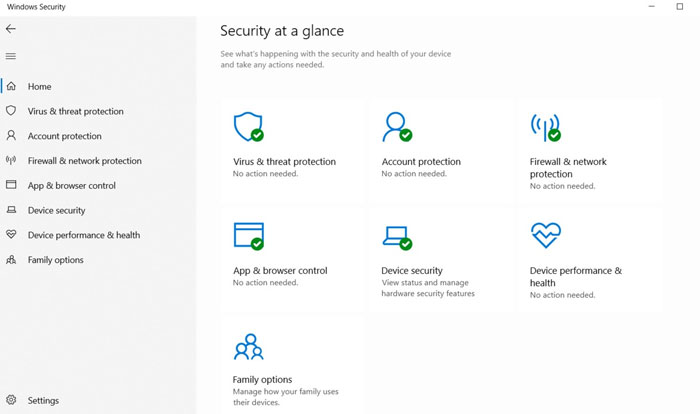Screen dimensions: 700x414
Task: Select Account protection in the sidebar
Action: tap(64, 136)
